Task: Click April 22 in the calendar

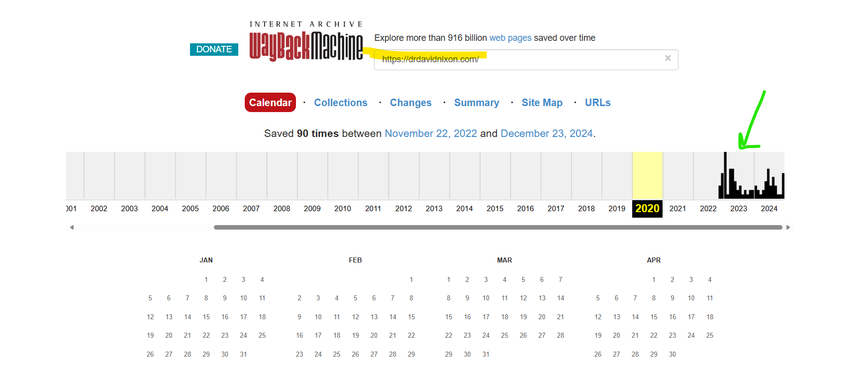Action: click(654, 335)
